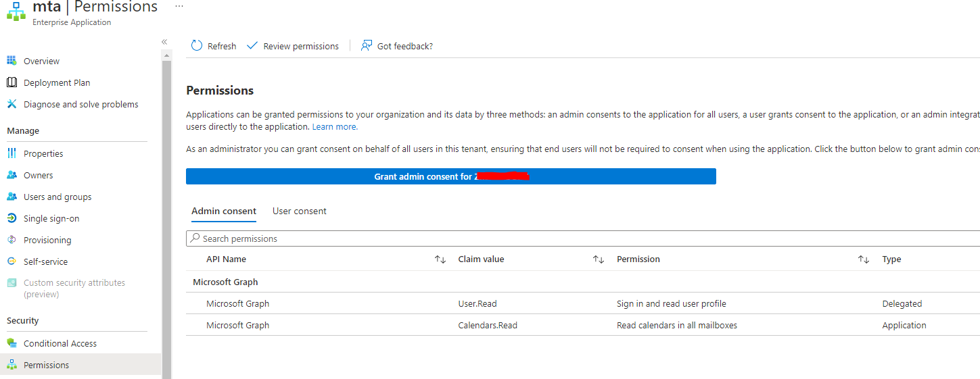Click Got feedback? in the toolbar
This screenshot has height=379, width=980.
404,46
